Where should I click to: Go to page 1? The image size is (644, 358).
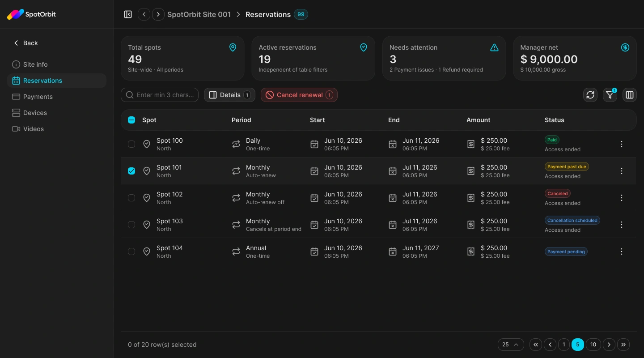point(563,345)
